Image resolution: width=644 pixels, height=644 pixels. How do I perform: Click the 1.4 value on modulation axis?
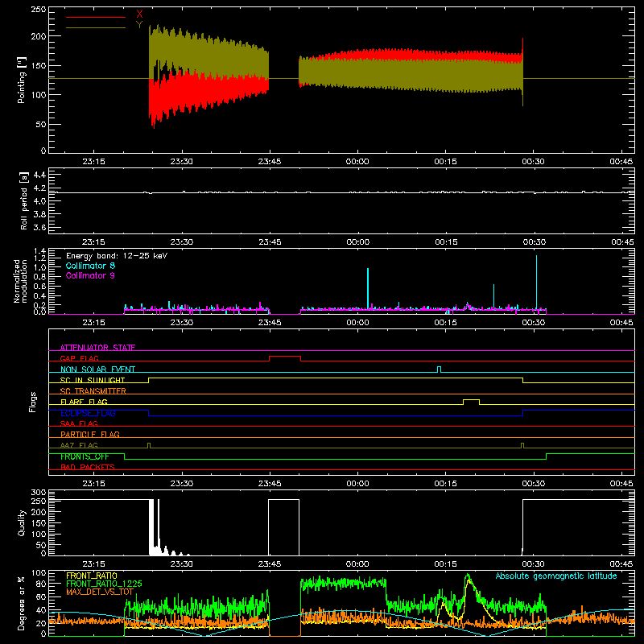coord(39,251)
